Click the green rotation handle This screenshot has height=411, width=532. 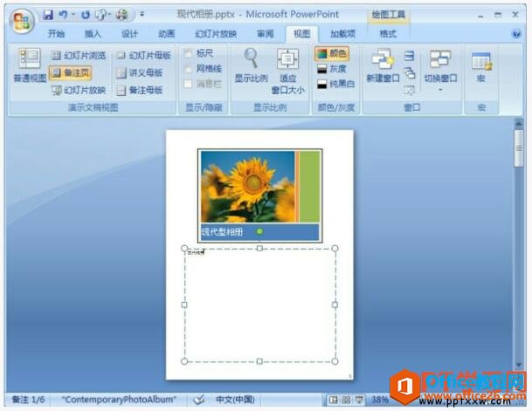point(259,231)
